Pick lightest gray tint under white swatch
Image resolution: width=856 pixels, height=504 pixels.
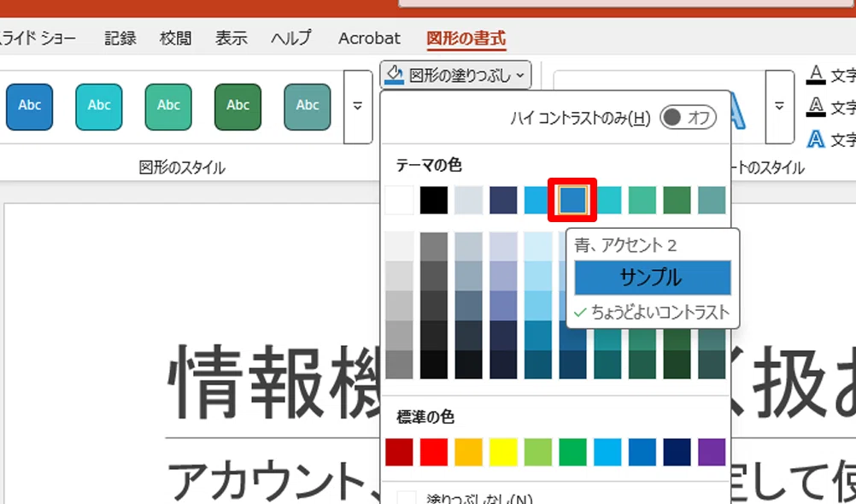click(399, 247)
